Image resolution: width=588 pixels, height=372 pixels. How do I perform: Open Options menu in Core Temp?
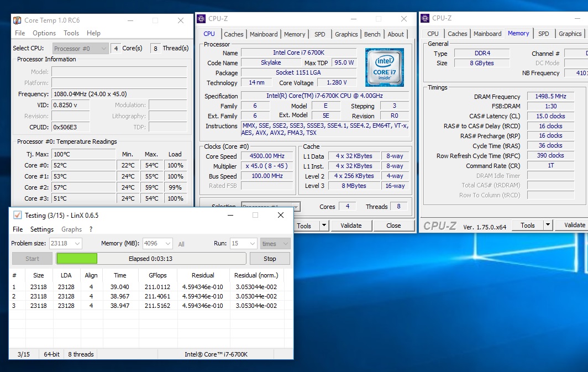click(44, 33)
